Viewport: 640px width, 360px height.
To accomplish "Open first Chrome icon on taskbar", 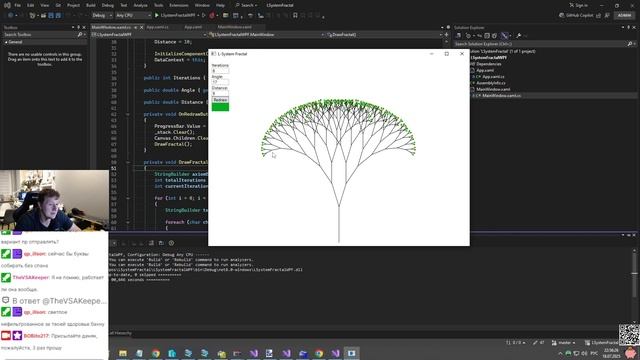I will coord(156,353).
